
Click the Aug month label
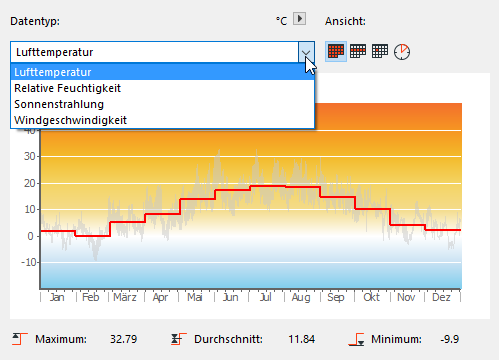[301, 297]
